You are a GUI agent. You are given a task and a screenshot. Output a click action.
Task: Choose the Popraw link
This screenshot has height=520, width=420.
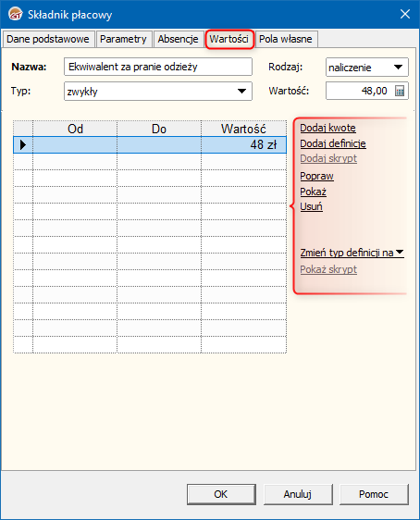(x=316, y=176)
